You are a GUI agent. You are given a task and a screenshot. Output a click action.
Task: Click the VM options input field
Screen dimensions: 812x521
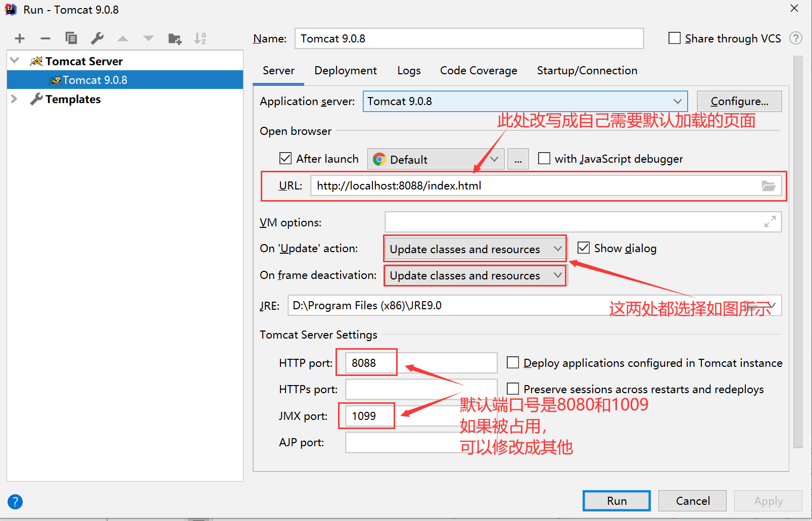pyautogui.click(x=583, y=222)
